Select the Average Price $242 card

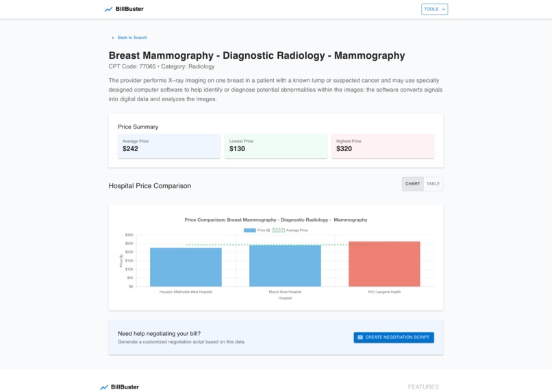tap(169, 146)
